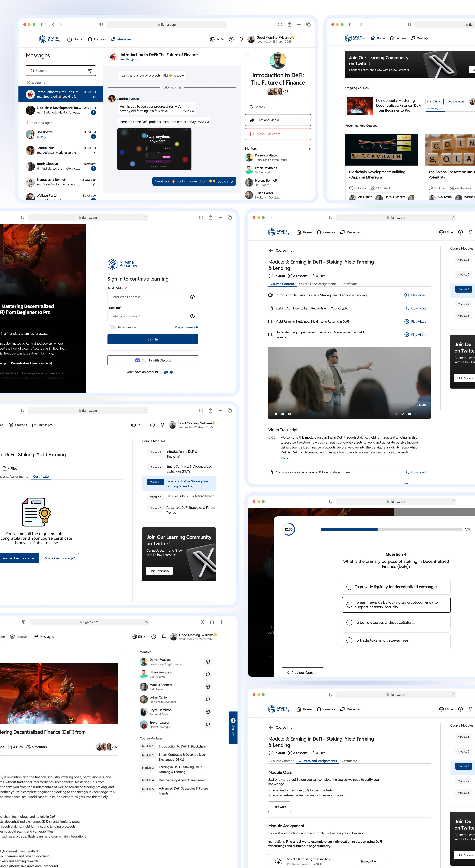Toggle the Remember me switch
475x868 pixels.
[x=111, y=327]
